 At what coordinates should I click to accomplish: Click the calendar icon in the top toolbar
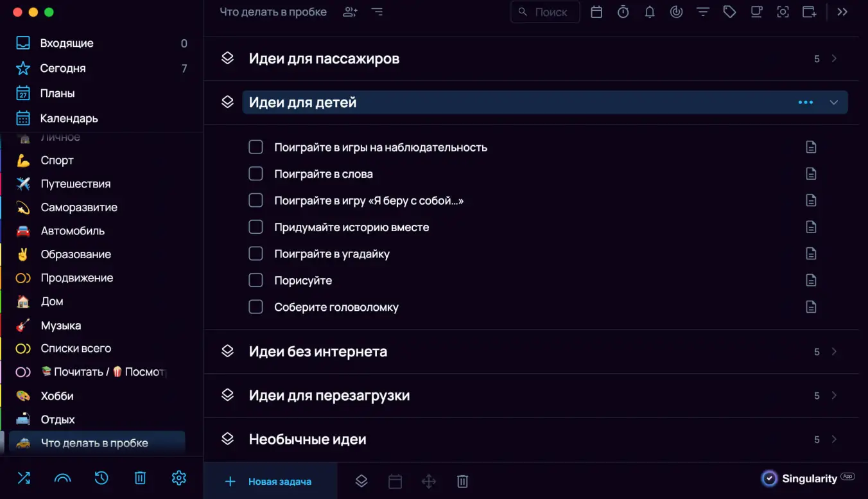pos(596,12)
